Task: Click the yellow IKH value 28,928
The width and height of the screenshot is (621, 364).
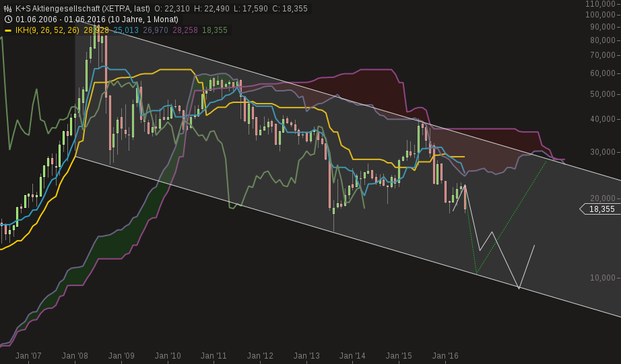Action: click(96, 30)
